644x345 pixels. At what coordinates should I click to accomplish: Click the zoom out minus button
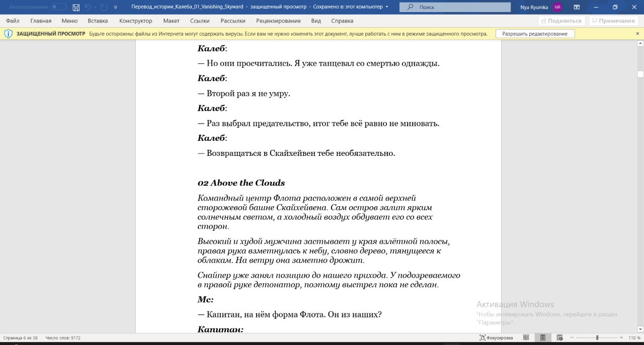coord(572,338)
